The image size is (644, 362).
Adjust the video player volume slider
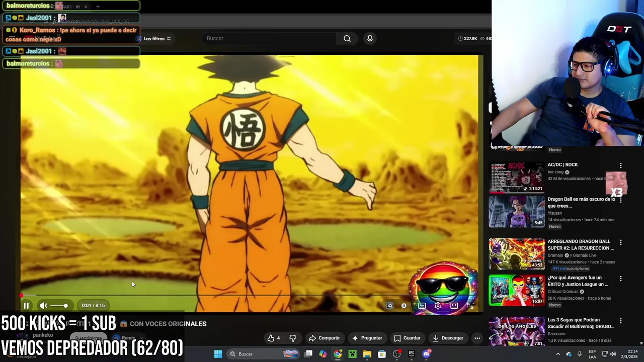coord(59,305)
